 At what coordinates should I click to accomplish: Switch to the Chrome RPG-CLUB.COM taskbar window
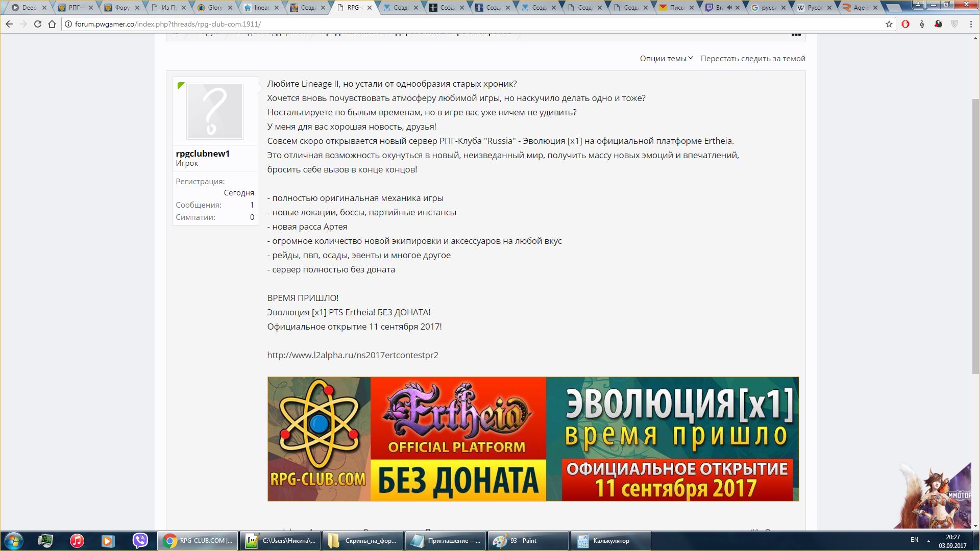pyautogui.click(x=197, y=541)
